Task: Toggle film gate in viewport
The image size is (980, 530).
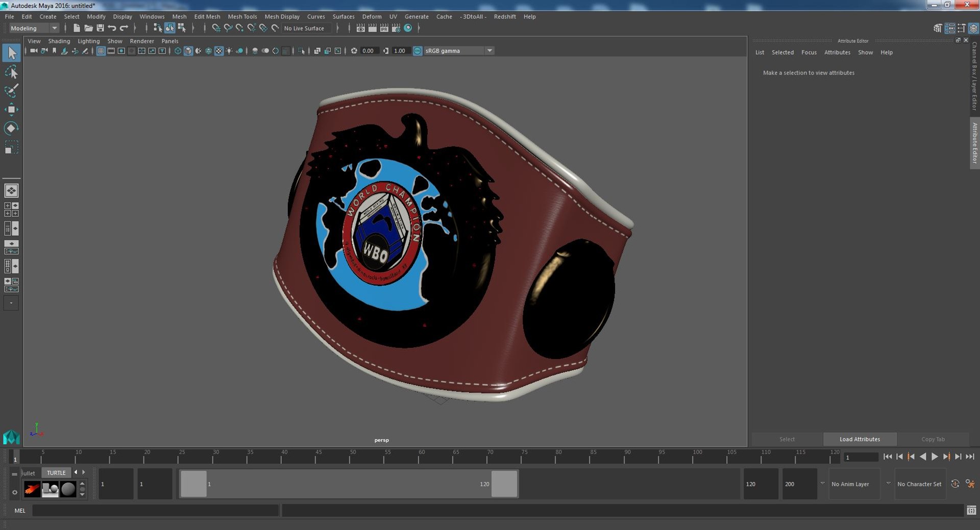Action: pyautogui.click(x=111, y=51)
